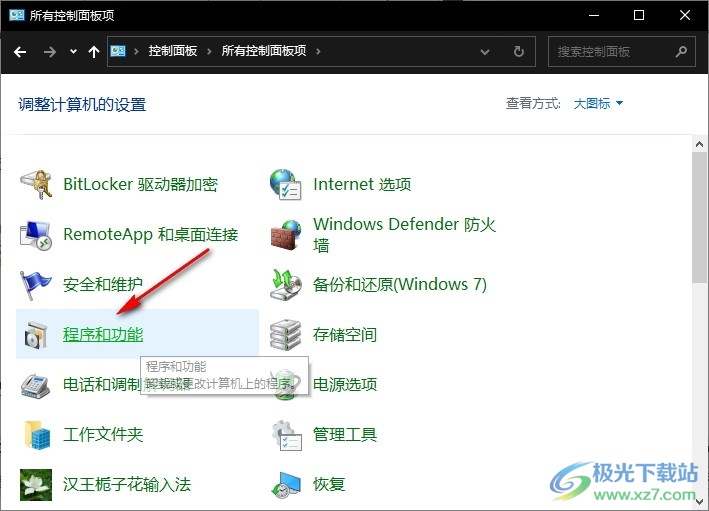709x511 pixels.
Task: Open the 管理工具 link
Action: pos(345,435)
